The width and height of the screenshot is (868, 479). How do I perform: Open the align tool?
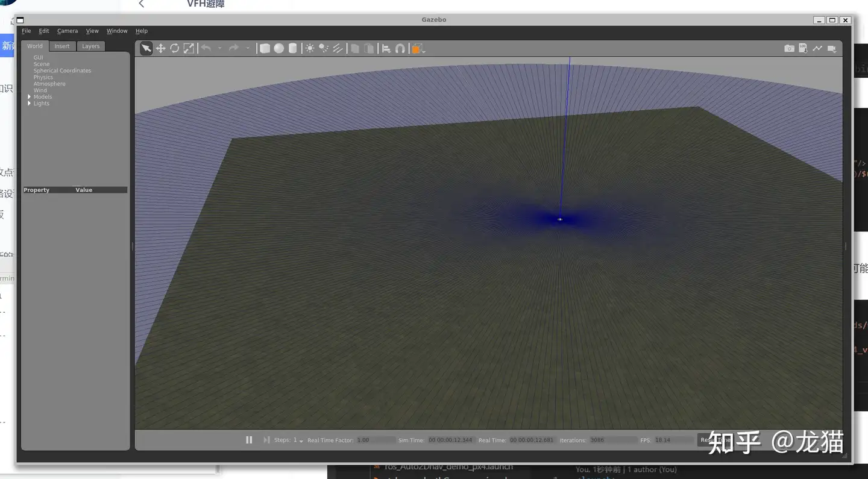click(386, 48)
